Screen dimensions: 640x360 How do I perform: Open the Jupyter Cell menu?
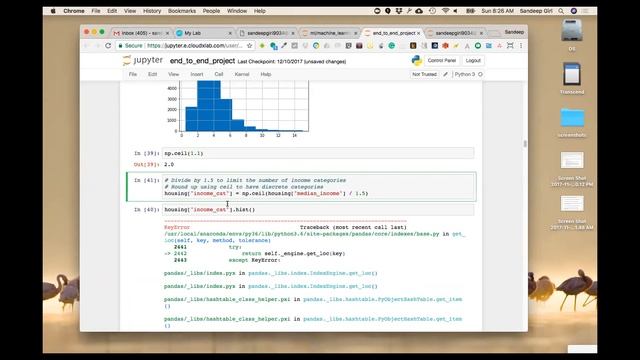click(x=219, y=74)
